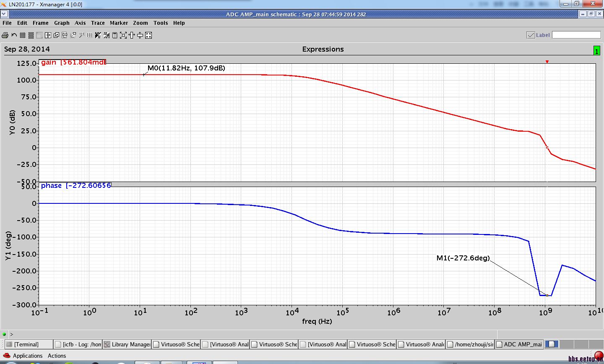Click the freq (Hz) axis label
Viewport: 604px width, 364px height.
tap(317, 321)
